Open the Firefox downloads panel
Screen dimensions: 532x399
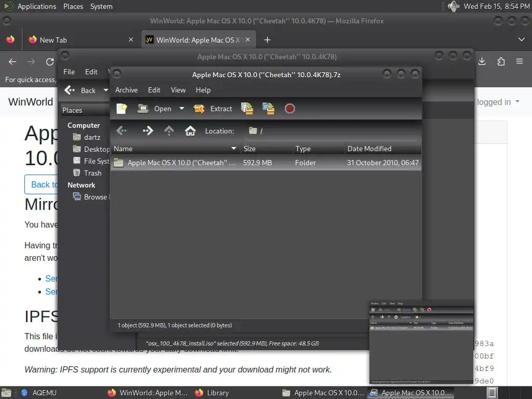(x=482, y=61)
